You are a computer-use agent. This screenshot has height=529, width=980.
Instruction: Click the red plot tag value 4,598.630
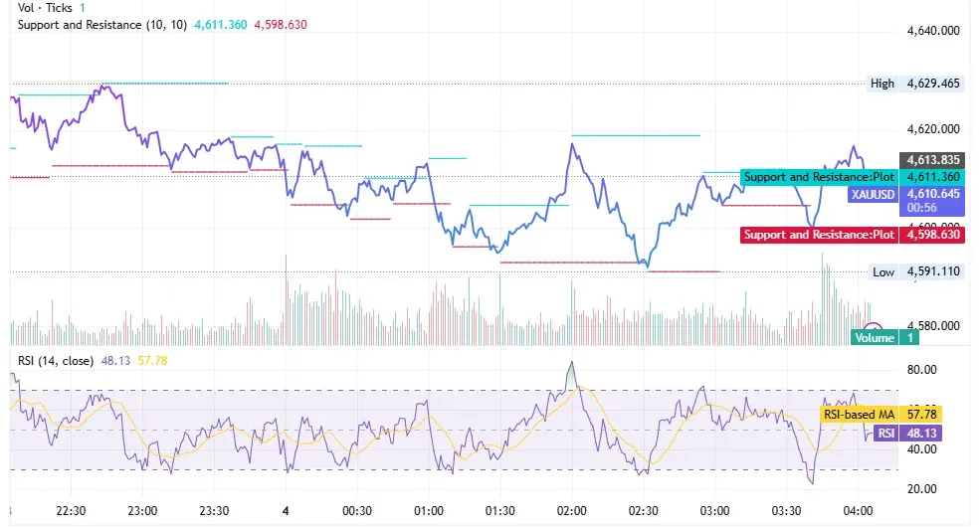pyautogui.click(x=933, y=235)
